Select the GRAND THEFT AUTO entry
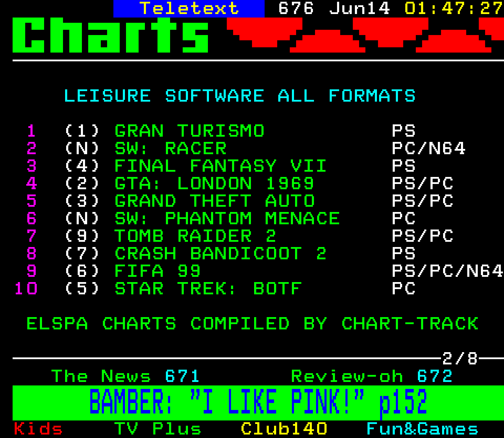The image size is (504, 438). click(215, 201)
